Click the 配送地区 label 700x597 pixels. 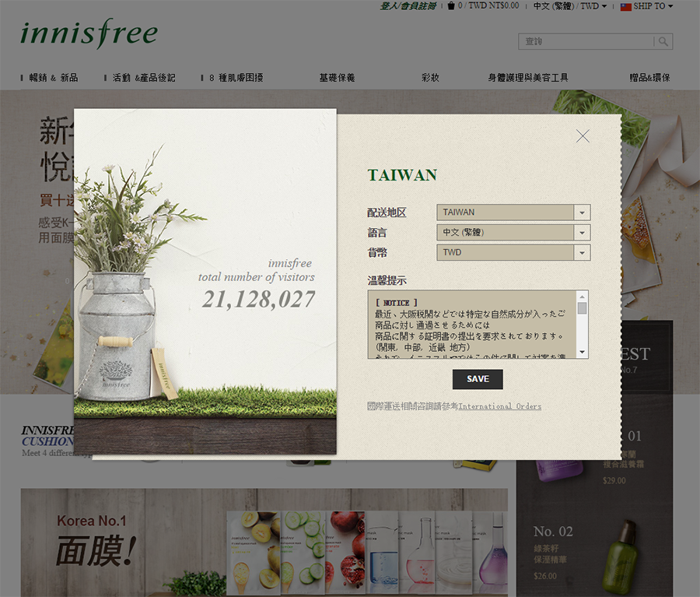[387, 212]
